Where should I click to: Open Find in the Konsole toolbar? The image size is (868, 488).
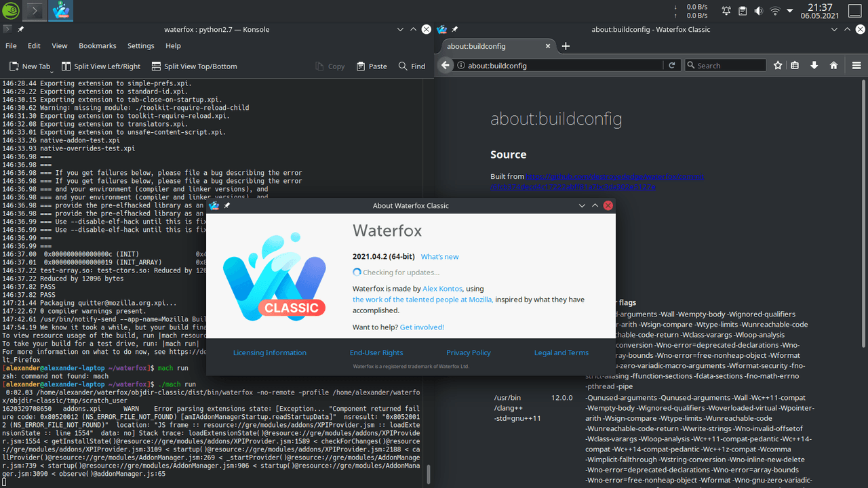412,66
